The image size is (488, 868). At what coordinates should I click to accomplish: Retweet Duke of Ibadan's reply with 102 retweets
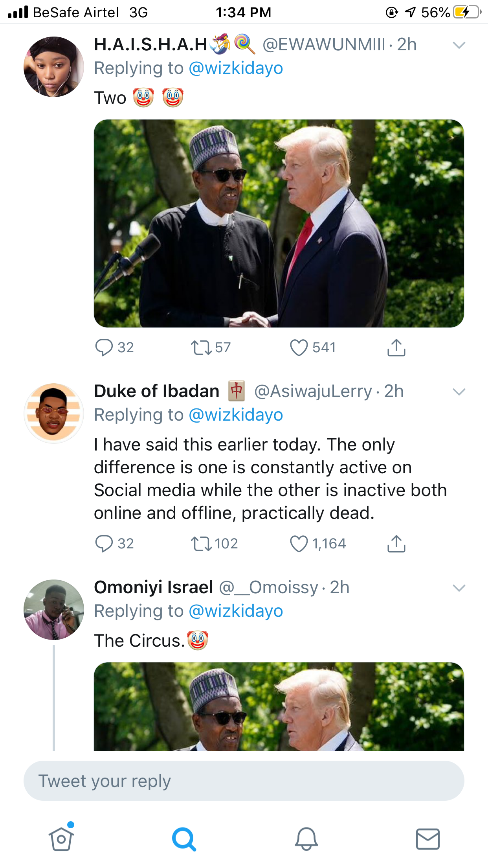201,544
